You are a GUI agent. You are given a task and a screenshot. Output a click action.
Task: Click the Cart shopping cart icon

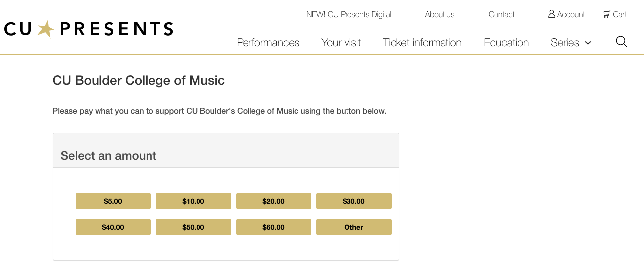[606, 14]
